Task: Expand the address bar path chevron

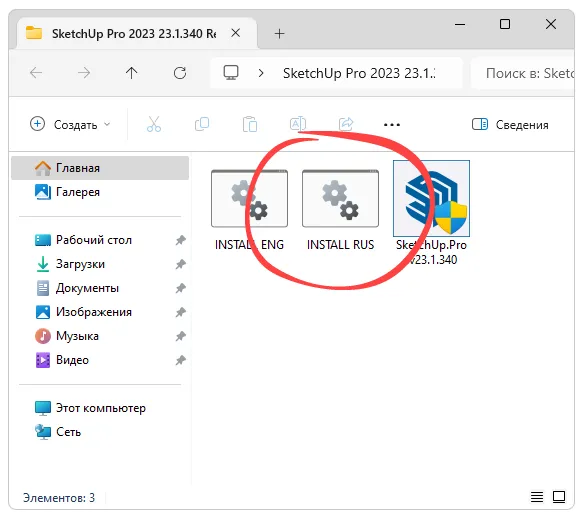Action: [x=261, y=73]
